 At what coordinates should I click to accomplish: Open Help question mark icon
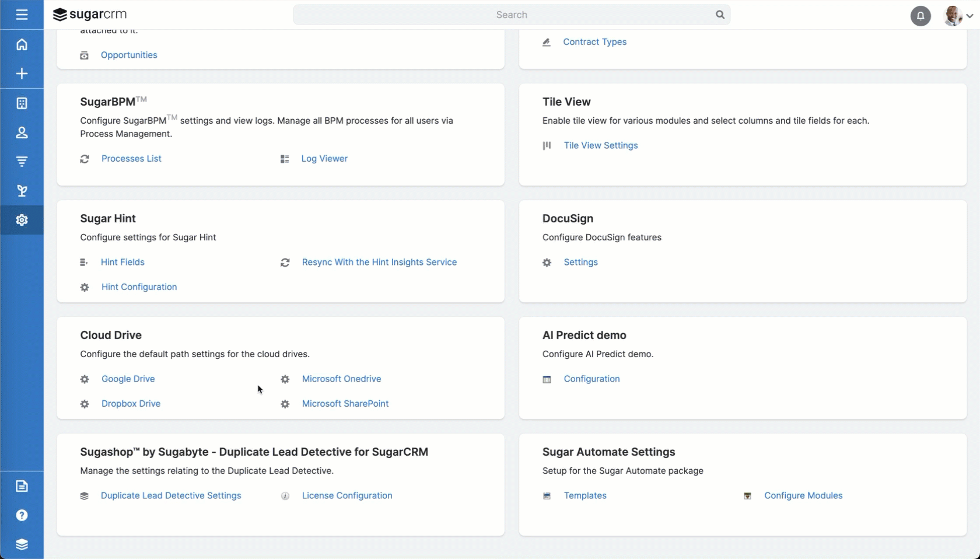click(22, 515)
